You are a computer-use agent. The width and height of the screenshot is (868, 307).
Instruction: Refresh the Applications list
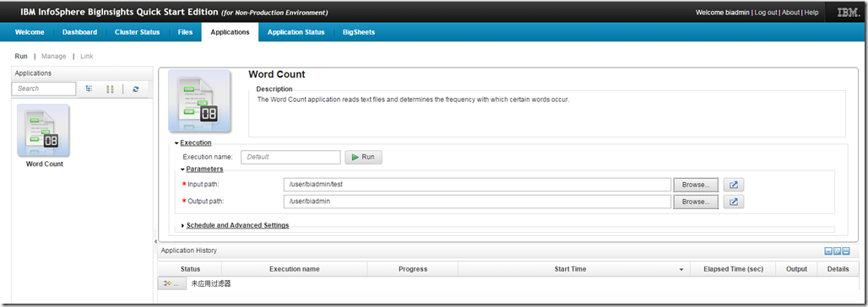tap(136, 89)
